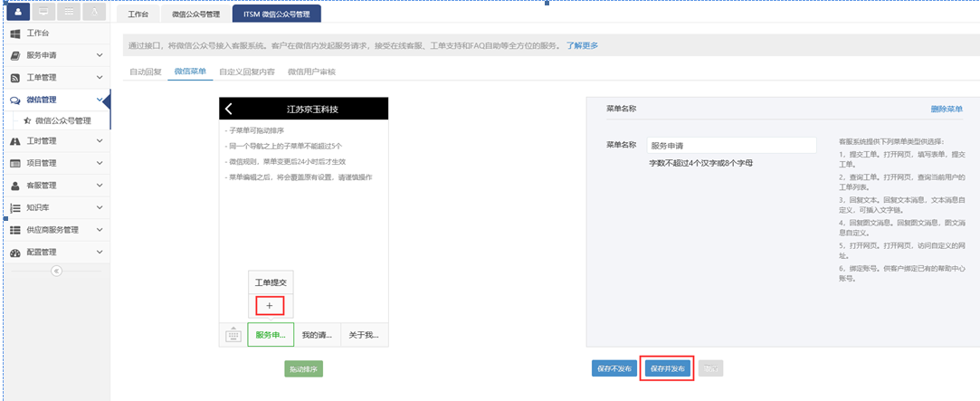Open the 了解更多 link
The image size is (980, 401).
582,45
